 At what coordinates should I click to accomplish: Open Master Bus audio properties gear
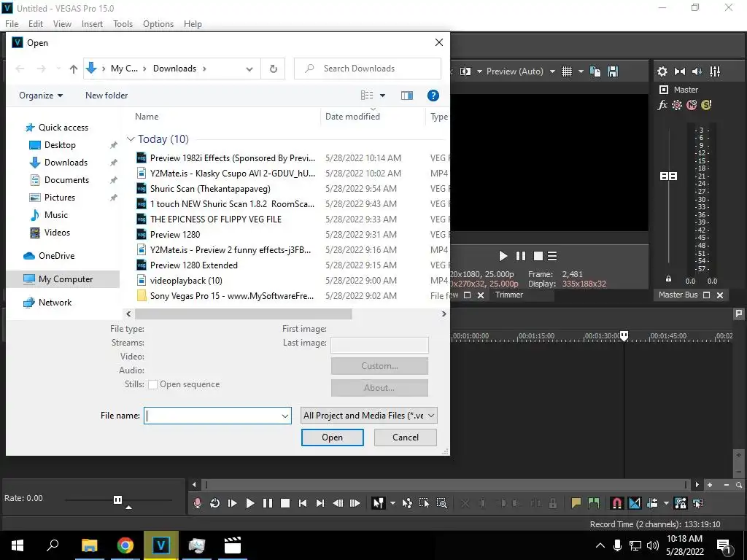pos(662,71)
